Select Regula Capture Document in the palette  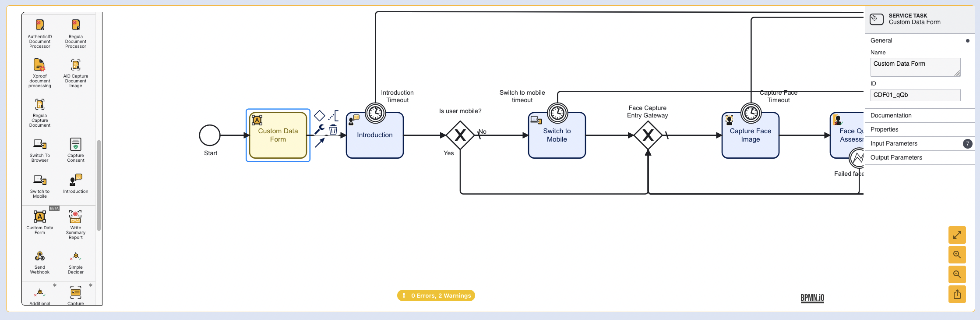coord(40,113)
